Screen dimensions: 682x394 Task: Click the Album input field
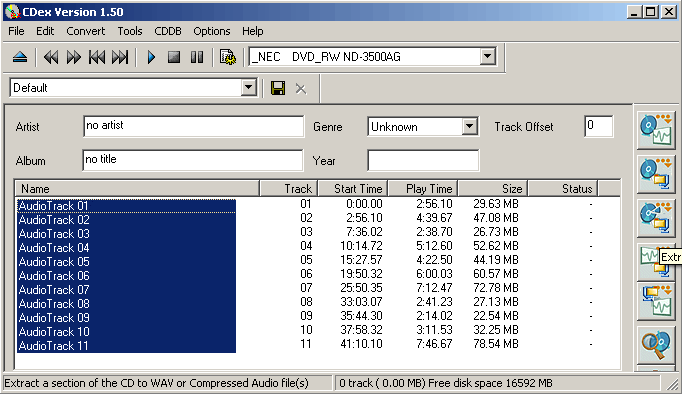(x=193, y=160)
